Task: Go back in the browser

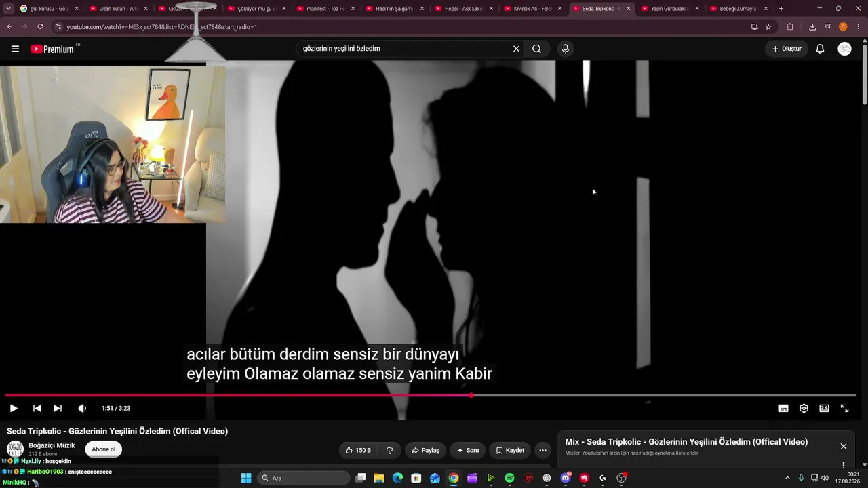Action: (9, 27)
